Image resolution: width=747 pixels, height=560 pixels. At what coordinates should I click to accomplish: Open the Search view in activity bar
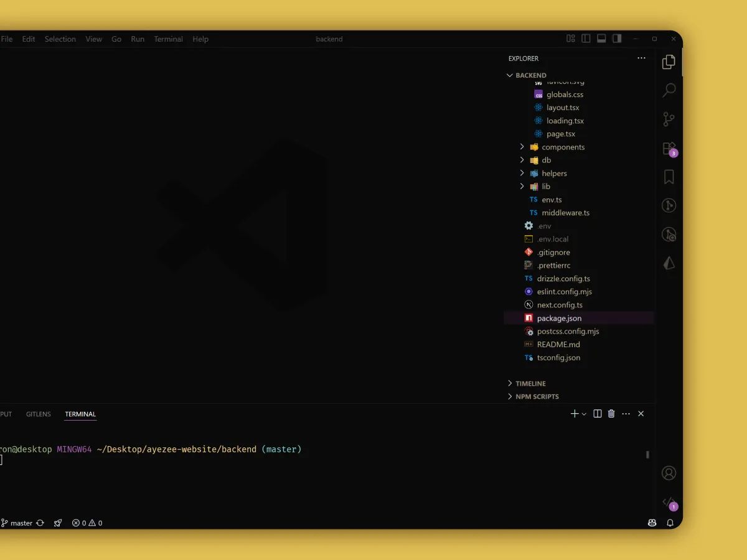[x=669, y=90]
